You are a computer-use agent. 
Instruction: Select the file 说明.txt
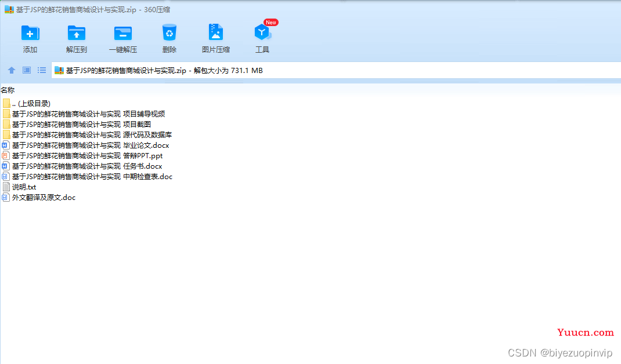24,187
